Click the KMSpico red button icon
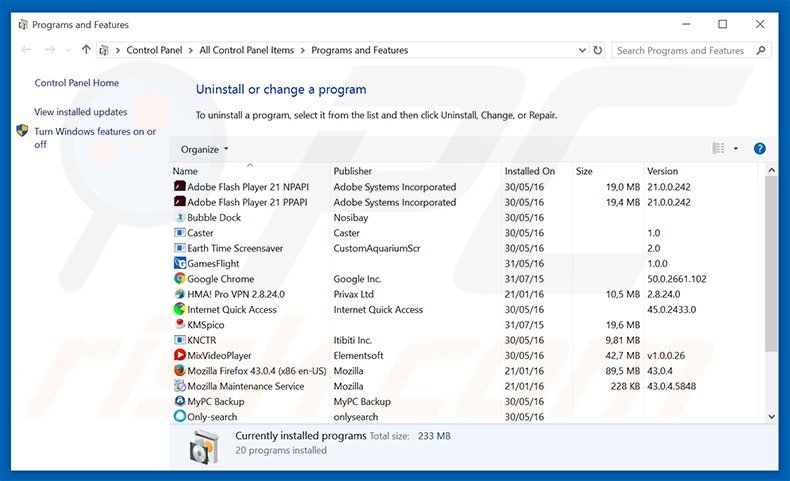The image size is (790, 481). tap(179, 324)
